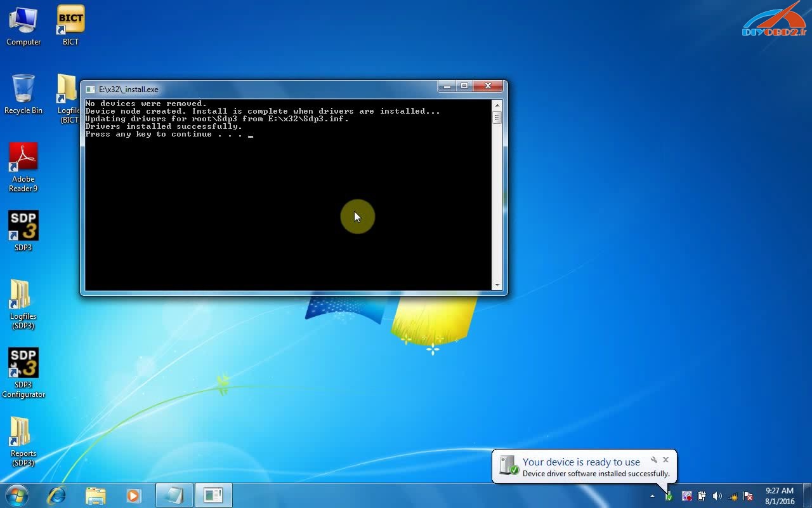The image size is (812, 508).
Task: Open Windows Explorer from the taskbar
Action: pyautogui.click(x=95, y=495)
